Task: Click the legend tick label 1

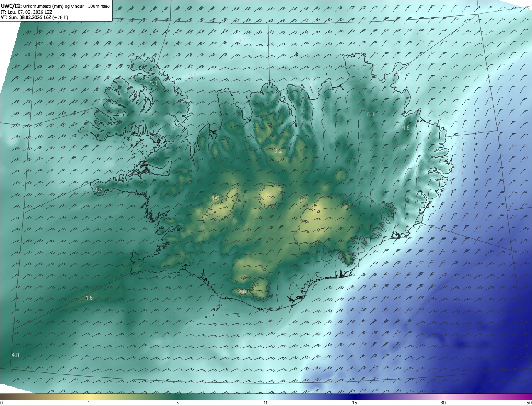Action: 89,403
